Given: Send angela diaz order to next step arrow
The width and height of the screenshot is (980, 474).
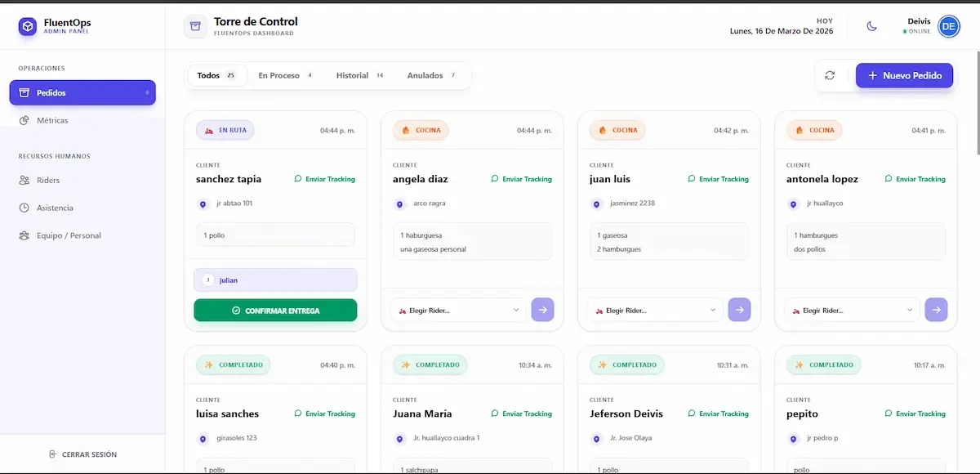Looking at the screenshot, I should point(542,310).
